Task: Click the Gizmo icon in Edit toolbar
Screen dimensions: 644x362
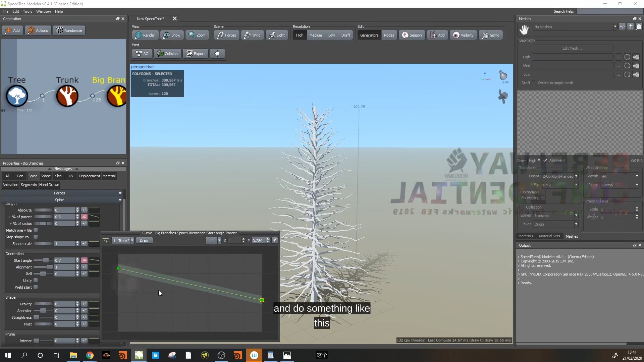Action: pos(490,35)
